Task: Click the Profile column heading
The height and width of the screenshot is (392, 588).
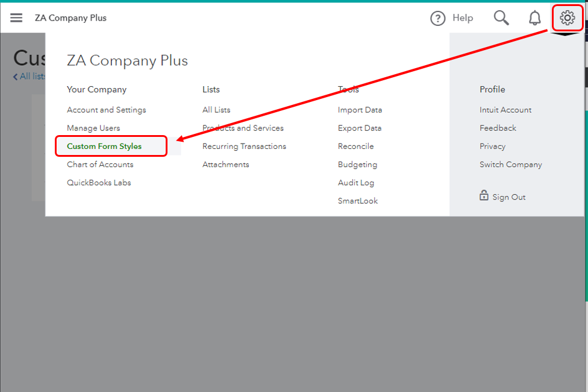Action: point(492,89)
